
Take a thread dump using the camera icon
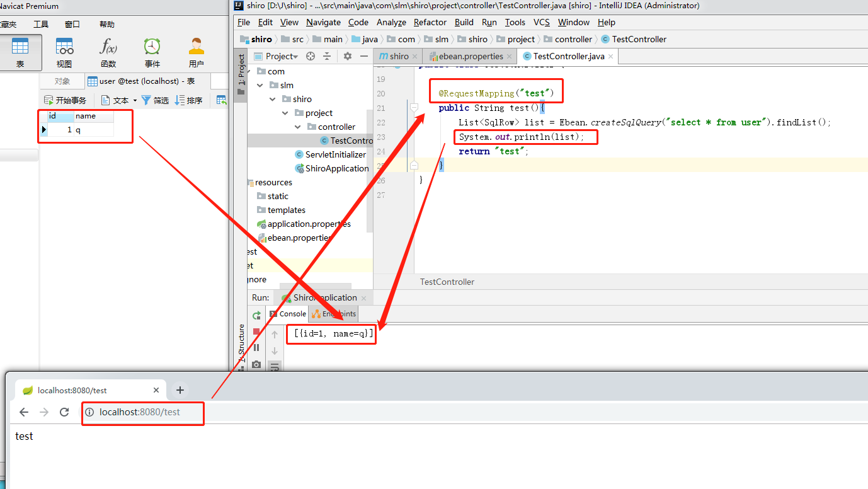256,364
